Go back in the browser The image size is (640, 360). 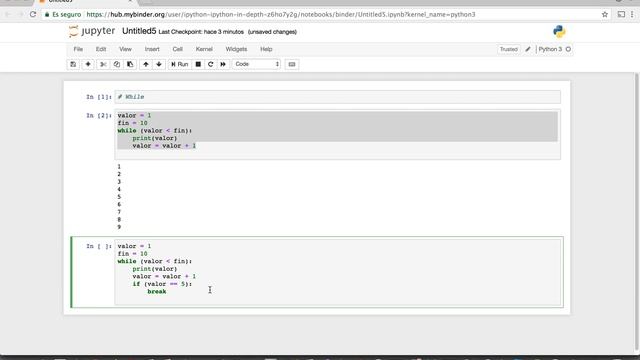pyautogui.click(x=7, y=14)
